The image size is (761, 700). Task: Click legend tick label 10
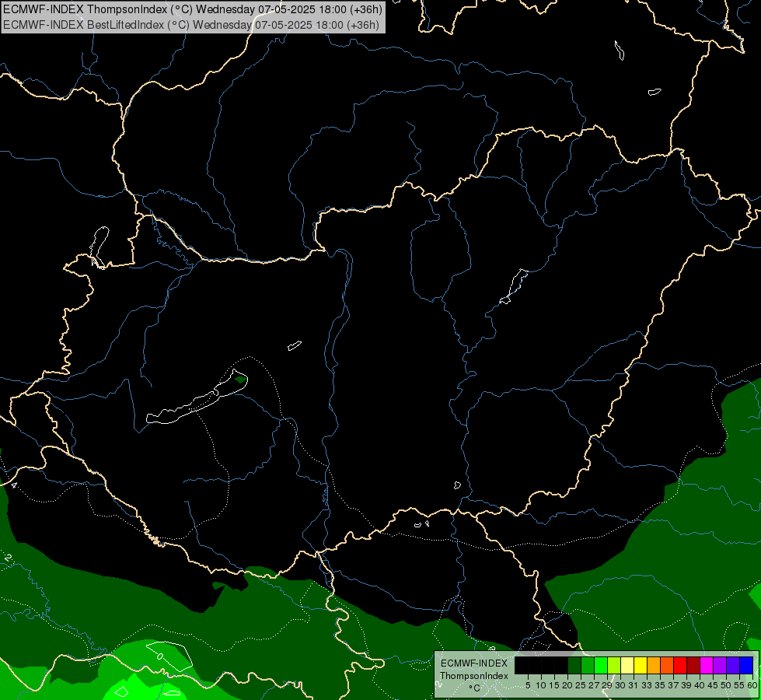click(x=541, y=685)
